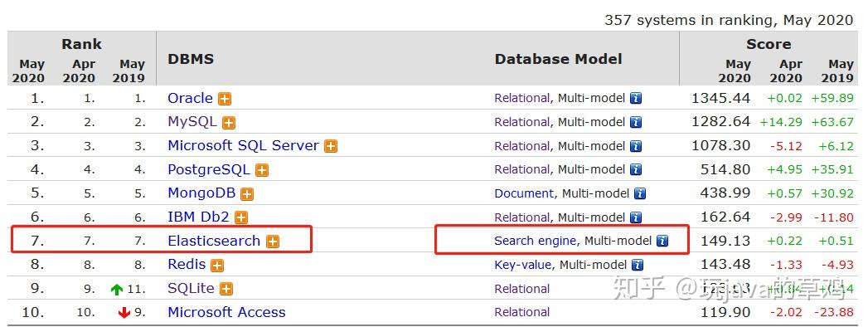
Task: Expand details with plus icon beside Microsoft SQL Server
Action: tap(331, 146)
